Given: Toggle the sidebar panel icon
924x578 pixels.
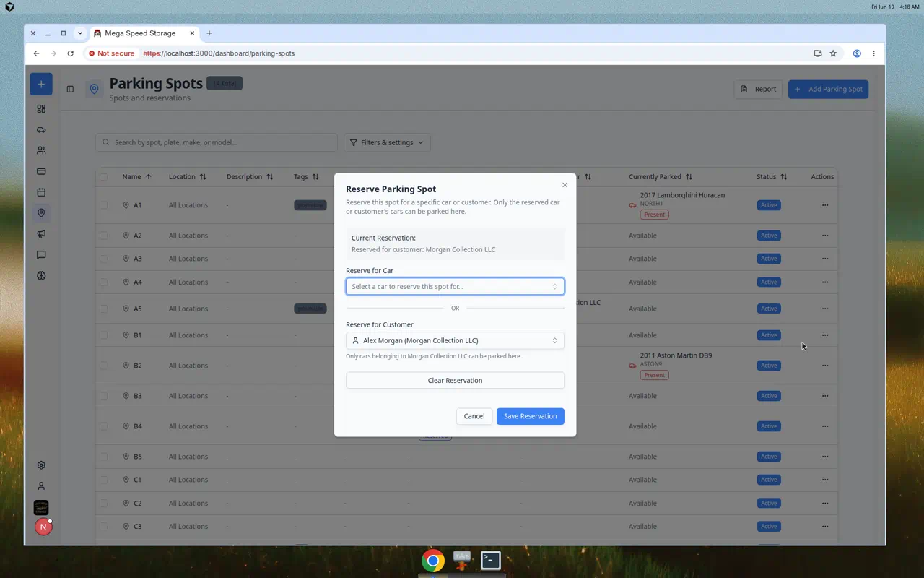Looking at the screenshot, I should pos(70,90).
